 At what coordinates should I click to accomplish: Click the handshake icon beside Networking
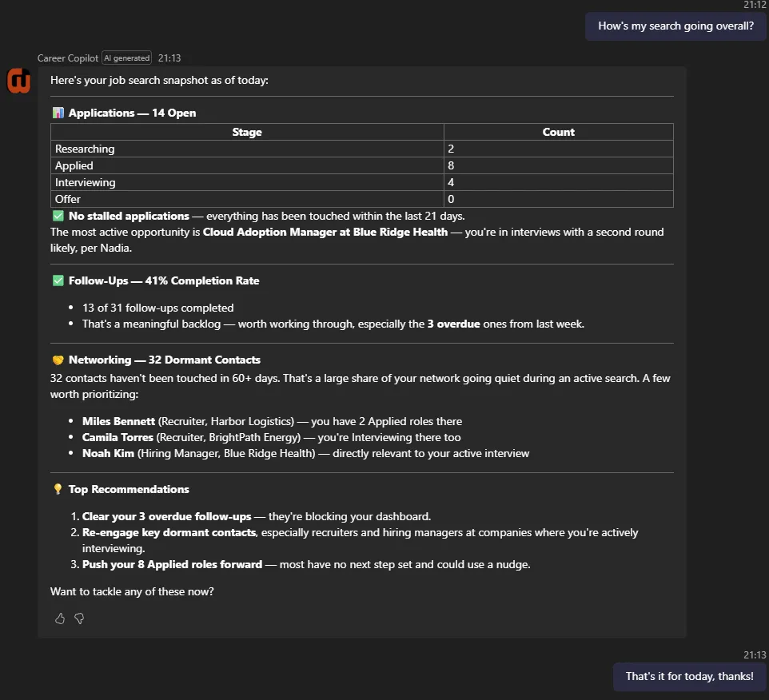tap(58, 360)
